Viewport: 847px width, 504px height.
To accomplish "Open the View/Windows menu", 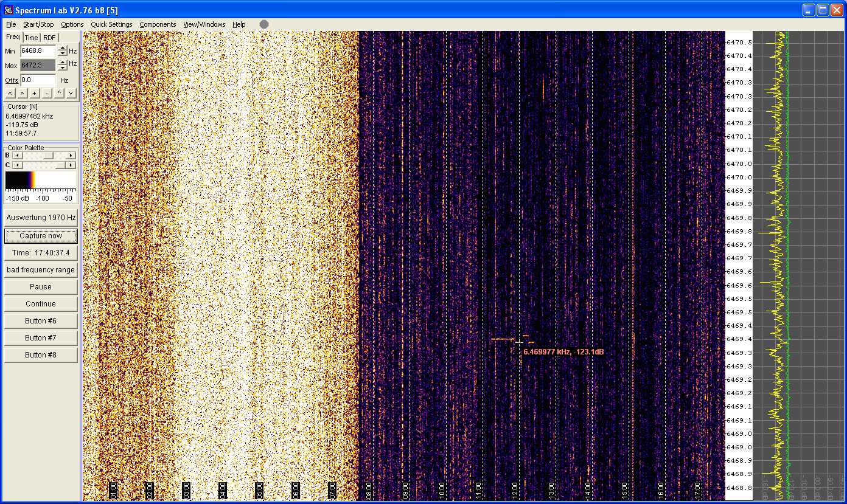I will (204, 24).
